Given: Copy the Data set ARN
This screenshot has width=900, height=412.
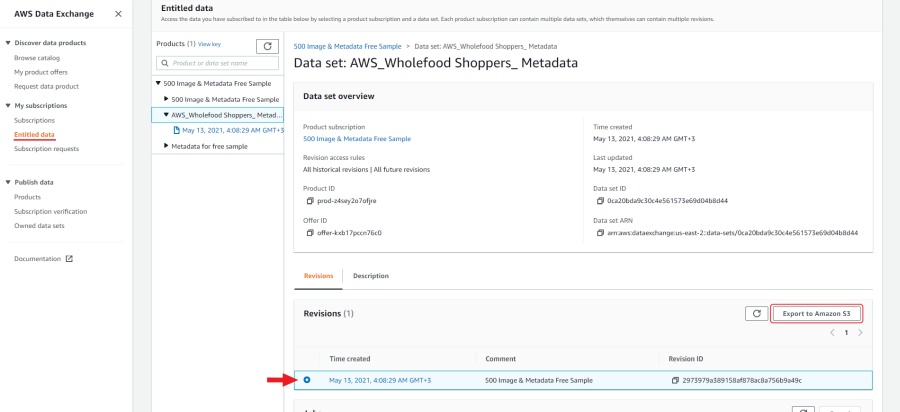Looking at the screenshot, I should (x=597, y=232).
